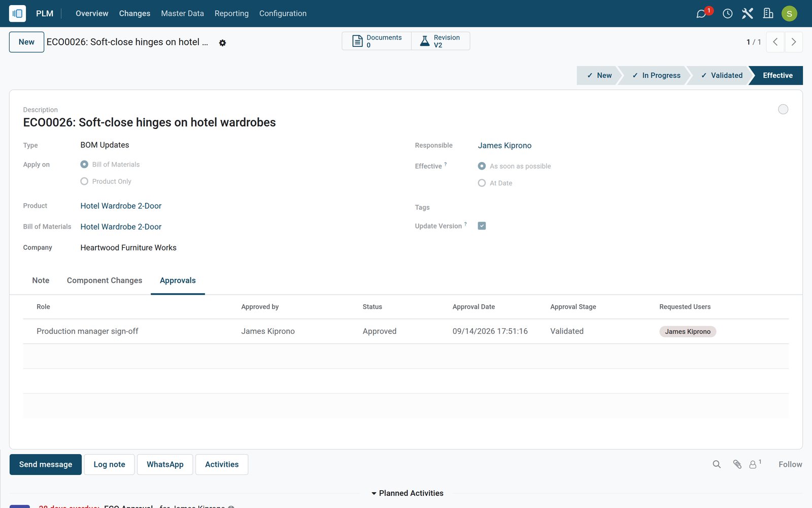Open the Documents smart button
Viewport: 812px width, 508px height.
tap(377, 41)
